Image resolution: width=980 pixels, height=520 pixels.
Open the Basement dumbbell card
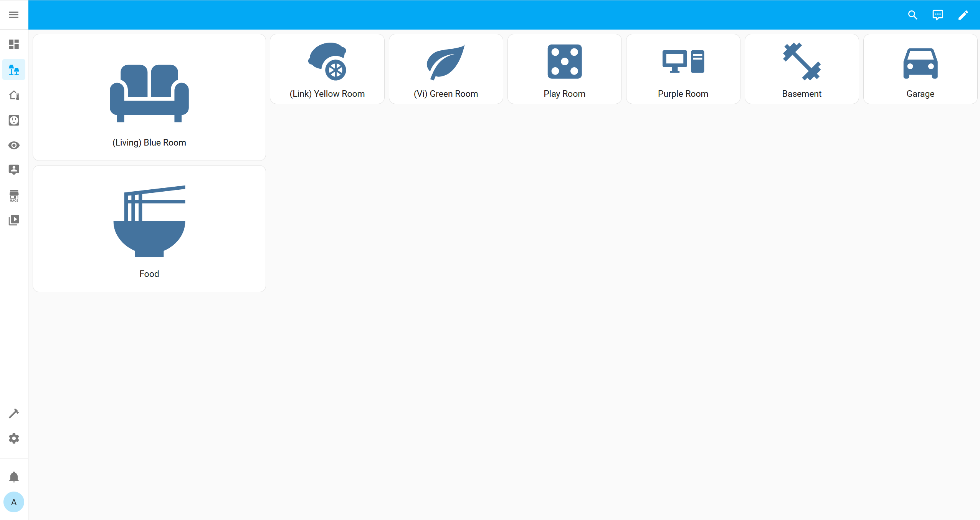(x=802, y=69)
